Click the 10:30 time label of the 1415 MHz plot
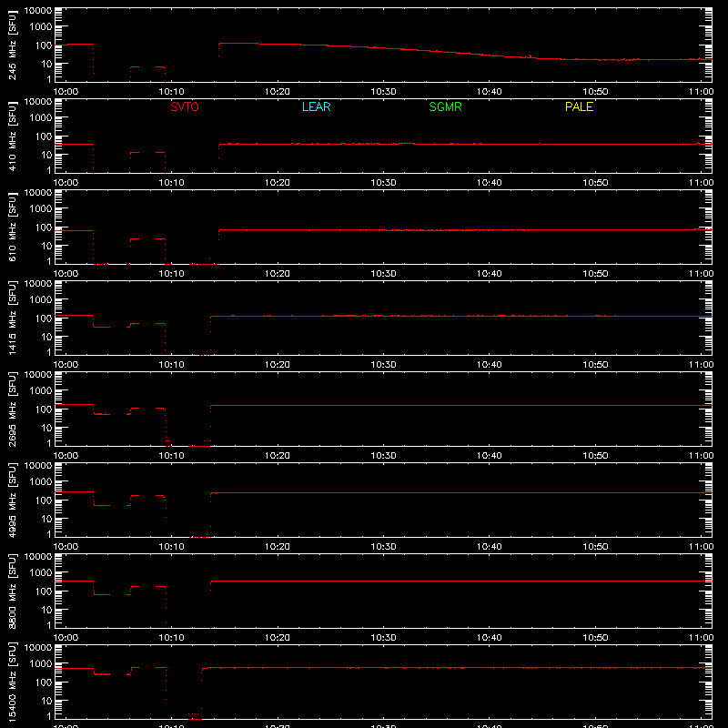The image size is (728, 728). [x=383, y=365]
